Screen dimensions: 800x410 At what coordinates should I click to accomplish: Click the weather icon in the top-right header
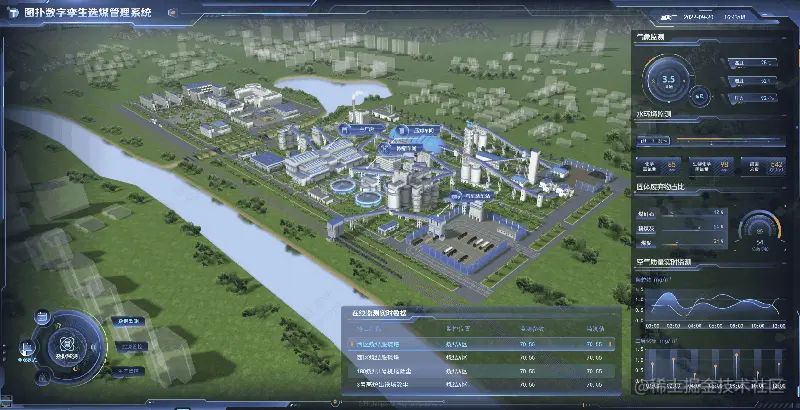[x=667, y=17]
